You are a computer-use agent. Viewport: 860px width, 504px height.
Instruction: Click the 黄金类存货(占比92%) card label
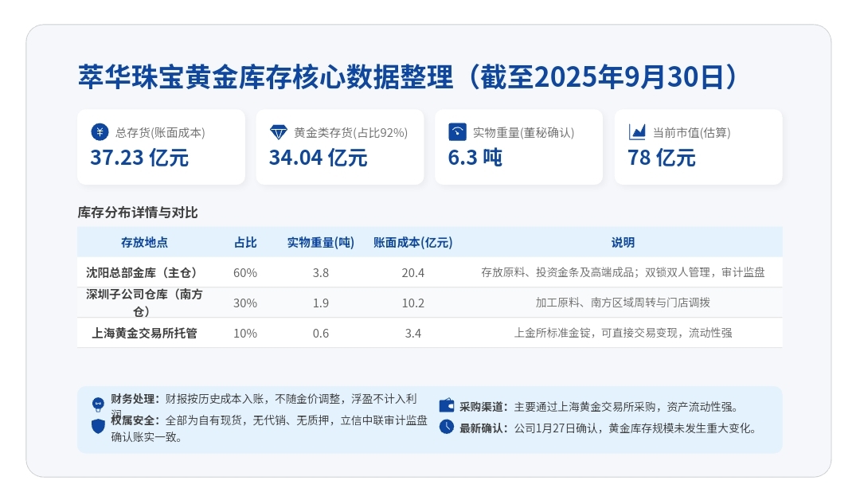[x=351, y=133]
